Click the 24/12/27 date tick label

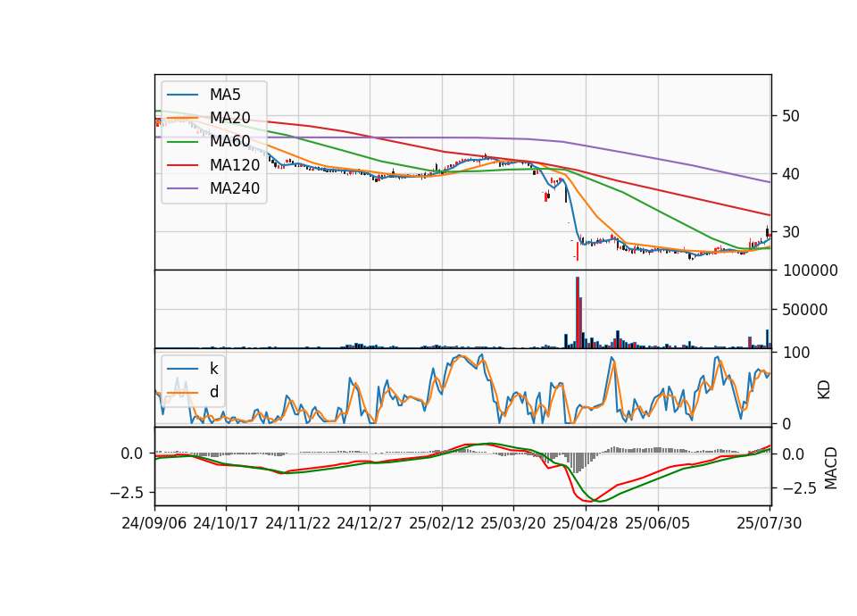tap(370, 523)
